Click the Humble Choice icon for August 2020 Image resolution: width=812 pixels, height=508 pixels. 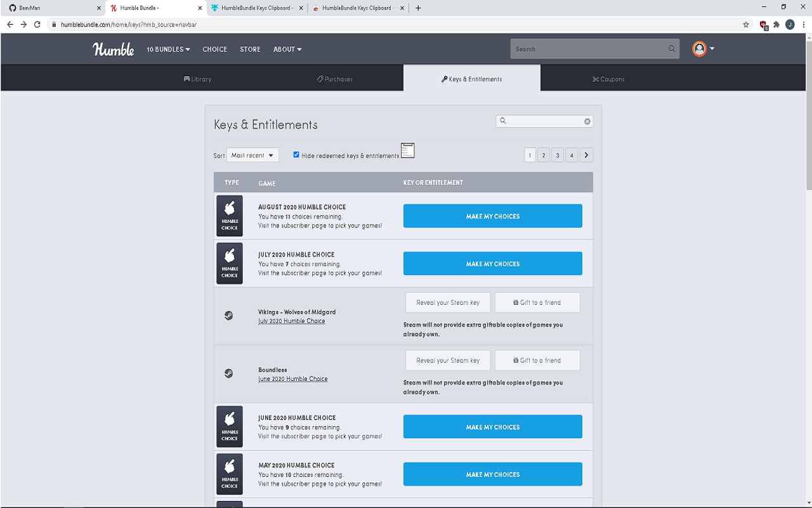[x=229, y=216]
